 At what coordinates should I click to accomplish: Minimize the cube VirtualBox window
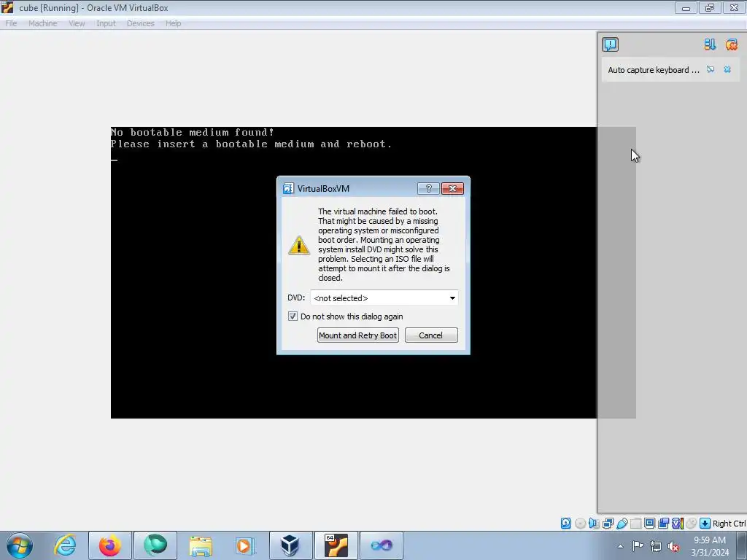(x=686, y=7)
